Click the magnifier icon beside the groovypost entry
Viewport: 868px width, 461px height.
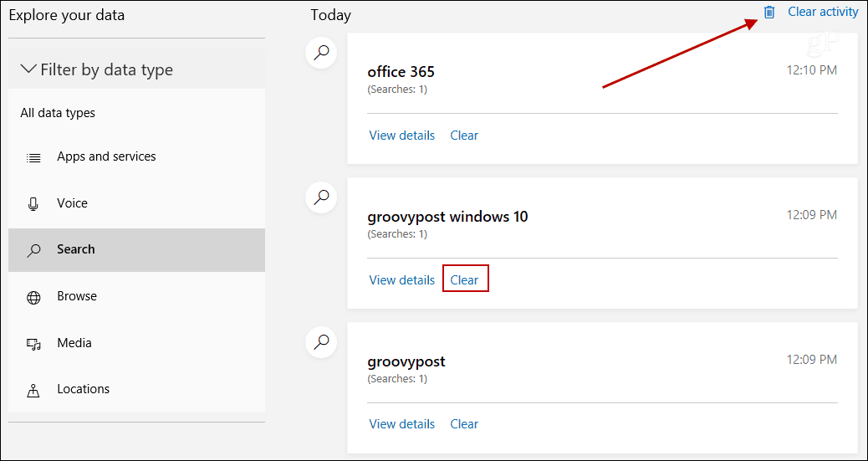[321, 342]
